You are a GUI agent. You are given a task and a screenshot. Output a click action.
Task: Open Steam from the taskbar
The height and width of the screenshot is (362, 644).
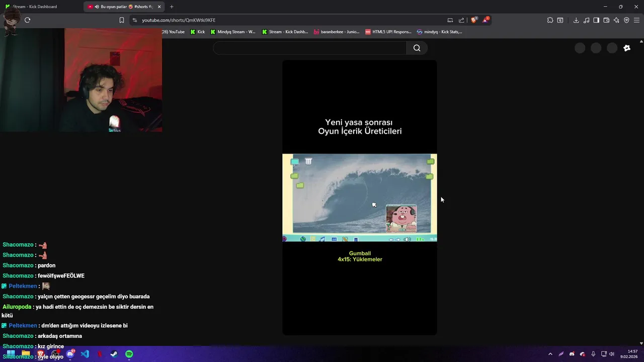point(114,354)
